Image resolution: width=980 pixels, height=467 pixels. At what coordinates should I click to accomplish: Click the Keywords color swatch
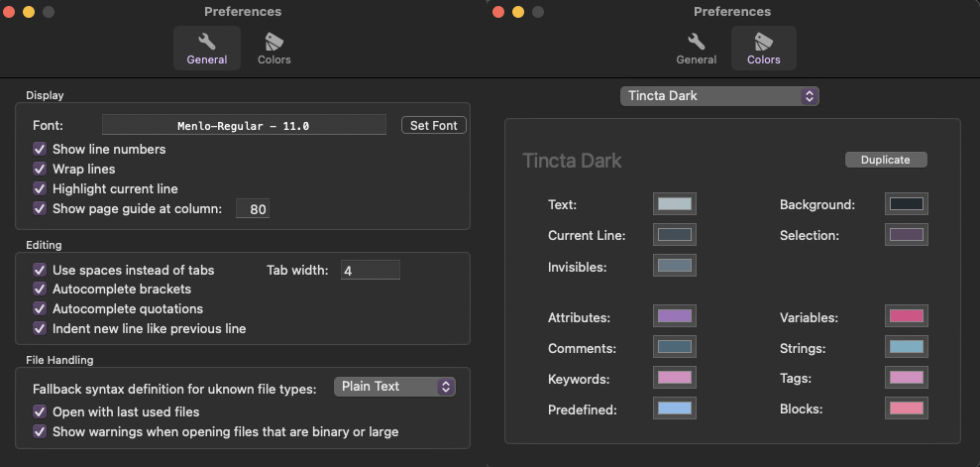point(675,378)
